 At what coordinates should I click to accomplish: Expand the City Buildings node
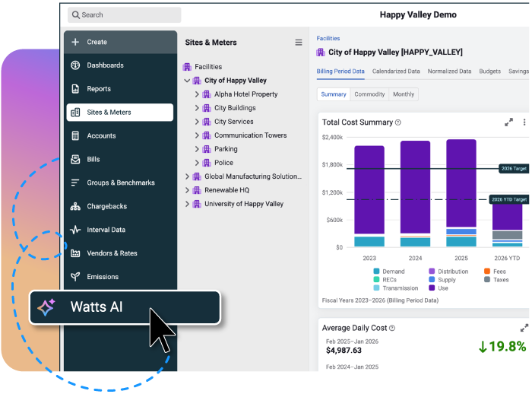point(197,108)
